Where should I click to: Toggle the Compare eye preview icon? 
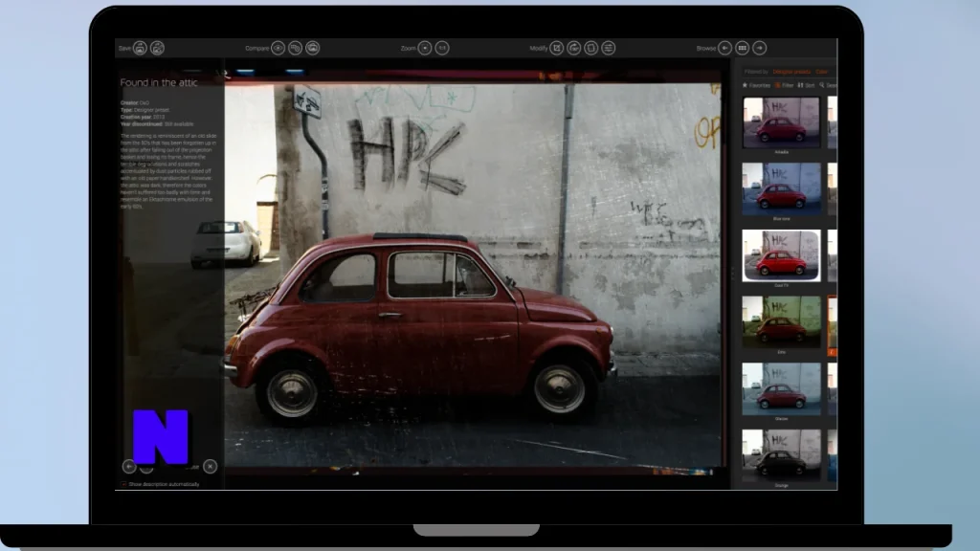278,48
